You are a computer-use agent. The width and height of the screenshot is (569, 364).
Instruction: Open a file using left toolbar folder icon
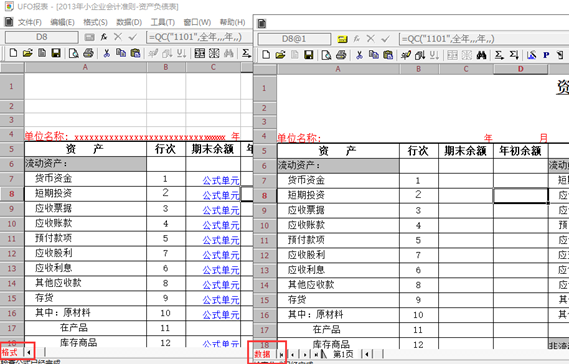point(28,53)
